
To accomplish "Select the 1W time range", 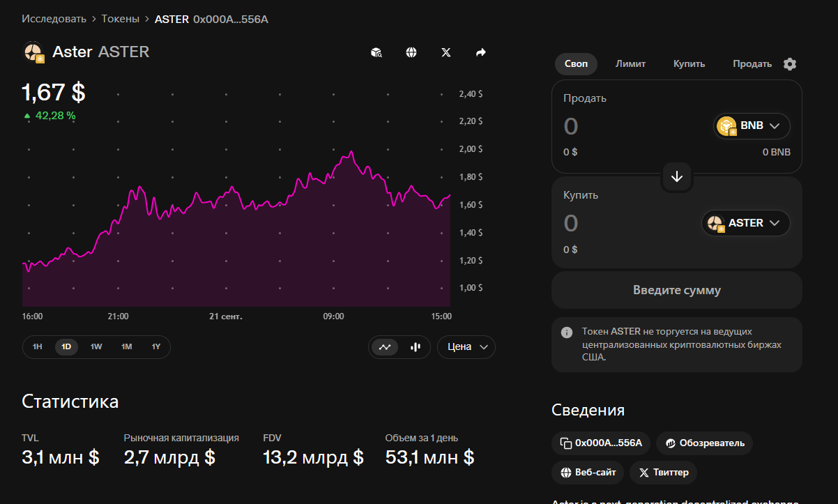I will pyautogui.click(x=96, y=347).
